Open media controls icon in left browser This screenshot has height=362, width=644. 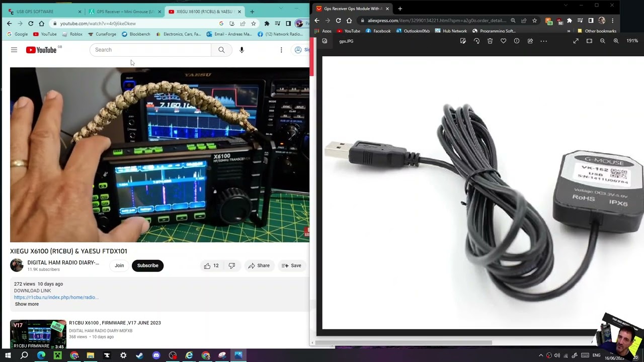click(277, 23)
